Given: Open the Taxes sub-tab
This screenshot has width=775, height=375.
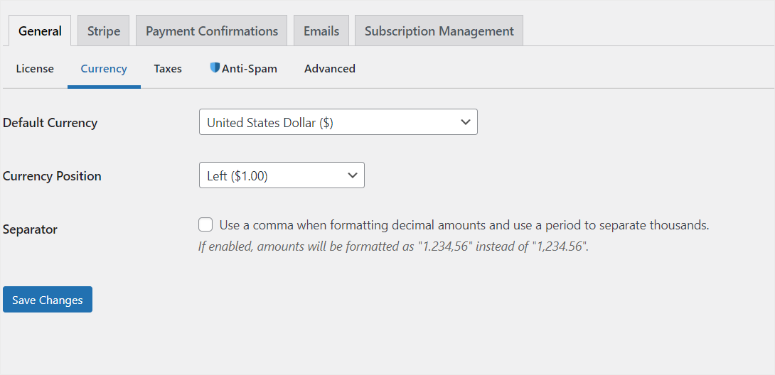Looking at the screenshot, I should (168, 69).
